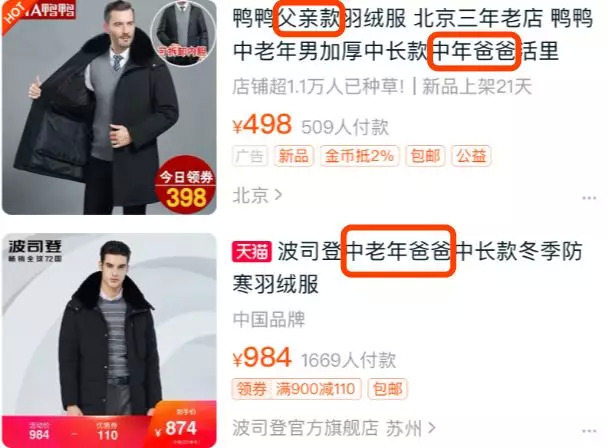The height and width of the screenshot is (448, 608).
Task: Claim the 领券 满900减110 coupon
Action: [297, 389]
